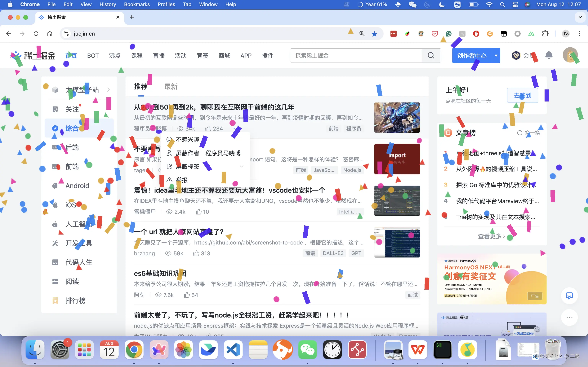
Task: Expand the 创作者中心 dropdown arrow
Action: coord(496,55)
